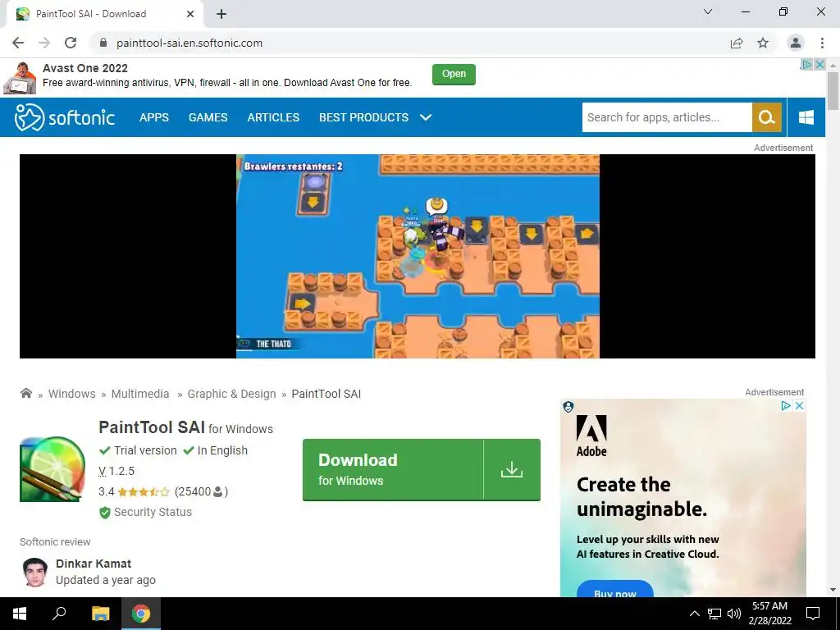Click the download arrow icon on green button
This screenshot has width=840, height=630.
[x=512, y=469]
